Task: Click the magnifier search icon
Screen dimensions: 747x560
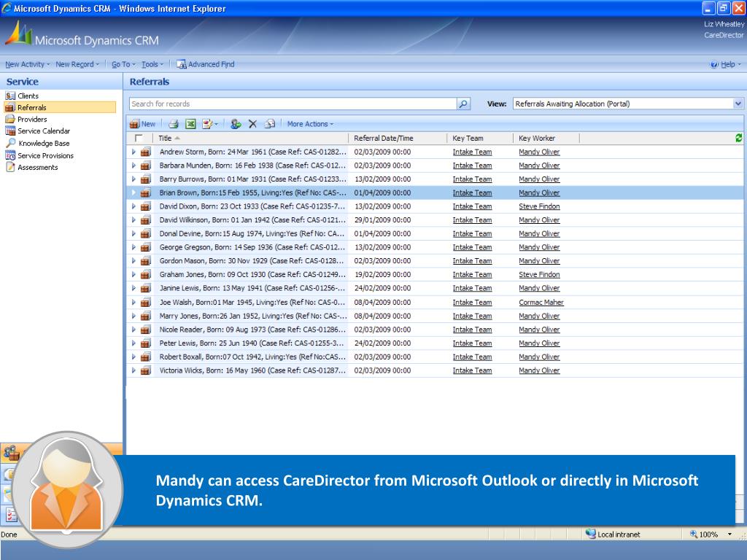Action: coord(463,104)
